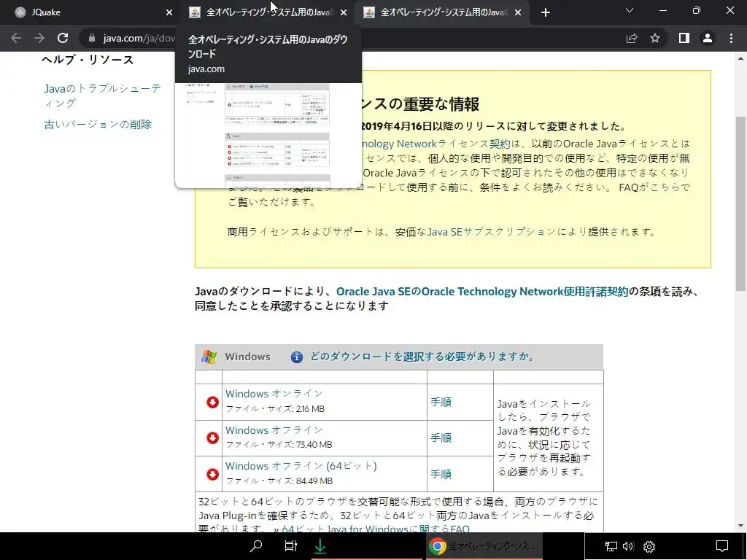Close the second Java download tab
The height and width of the screenshot is (560, 747).
(x=344, y=12)
